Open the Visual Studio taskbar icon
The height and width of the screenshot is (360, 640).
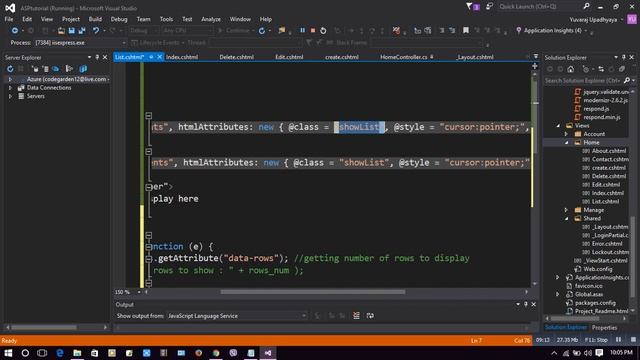[268, 353]
